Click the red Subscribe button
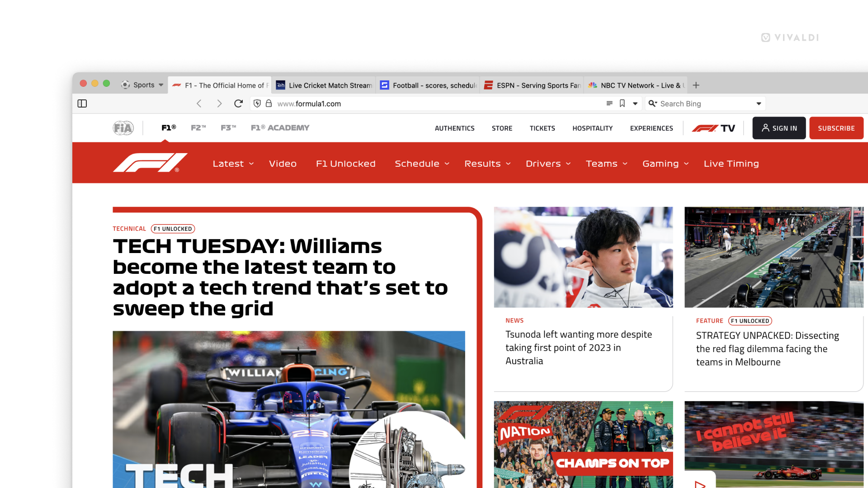868x488 pixels. pos(836,128)
